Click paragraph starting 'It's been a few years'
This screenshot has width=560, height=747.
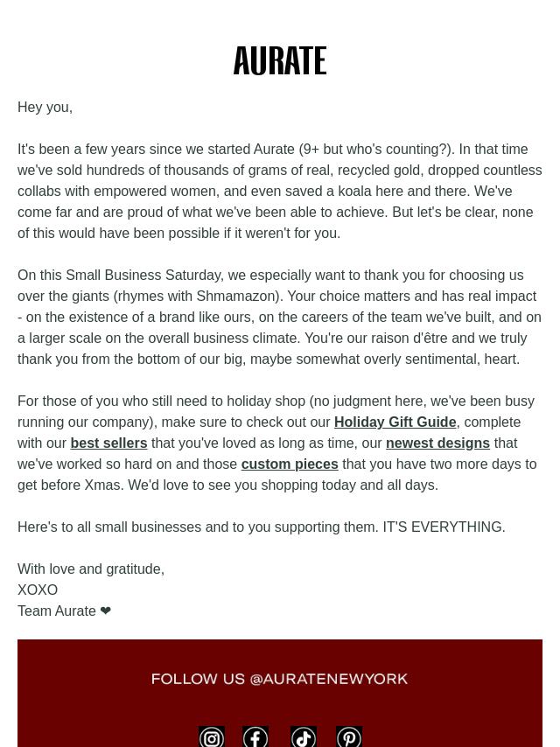(280, 191)
